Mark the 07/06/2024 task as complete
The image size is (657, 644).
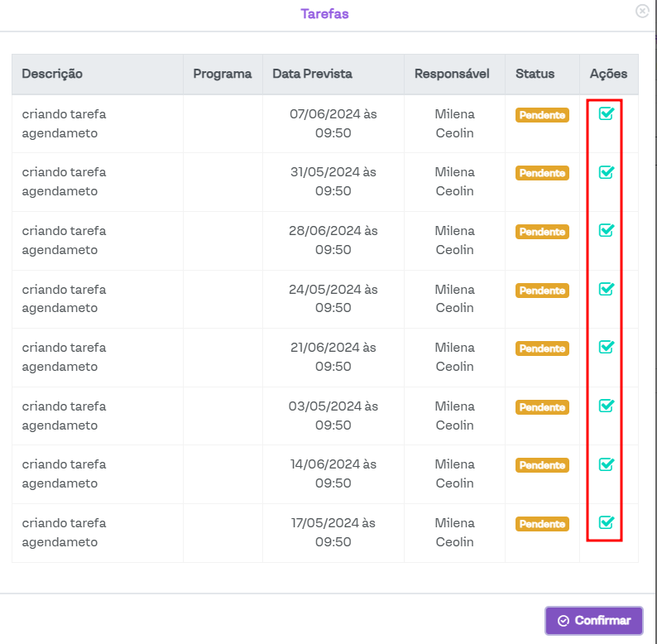[606, 114]
